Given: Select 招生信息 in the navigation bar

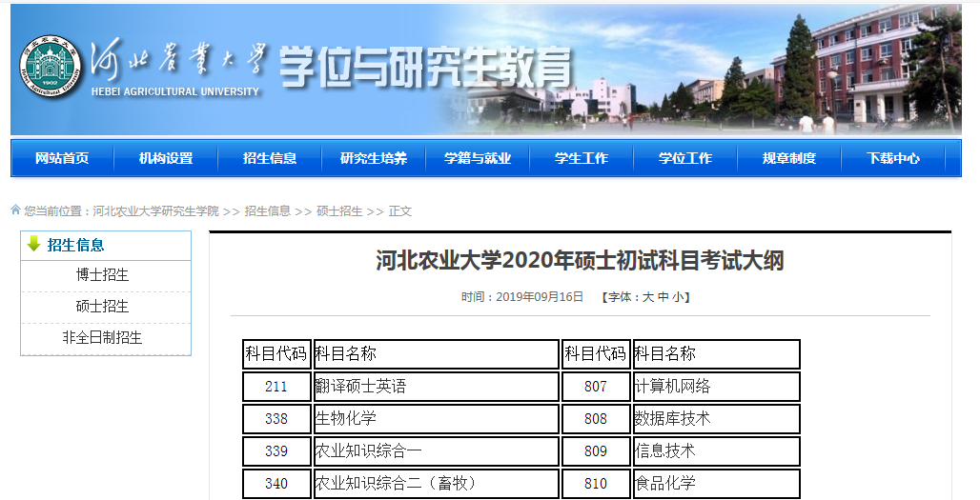Looking at the screenshot, I should [270, 158].
